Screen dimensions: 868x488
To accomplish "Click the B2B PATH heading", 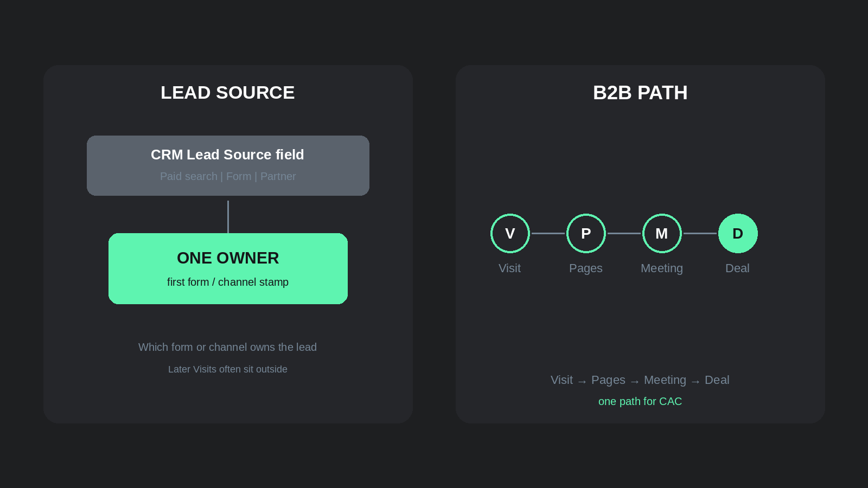I will 640,93.
